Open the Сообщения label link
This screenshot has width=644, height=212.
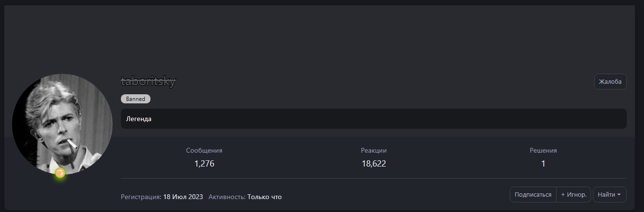[x=204, y=150]
